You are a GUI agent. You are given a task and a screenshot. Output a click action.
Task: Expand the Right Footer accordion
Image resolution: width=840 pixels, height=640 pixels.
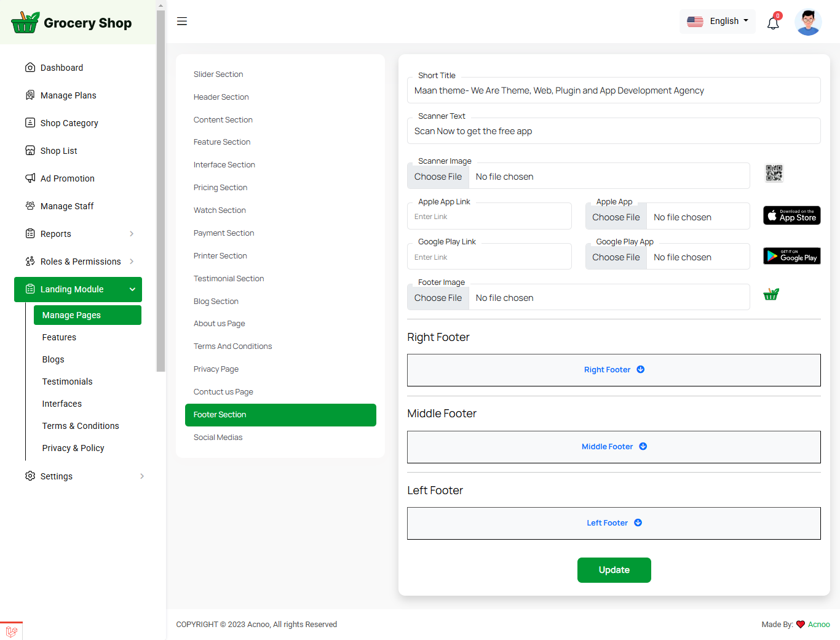click(x=613, y=370)
